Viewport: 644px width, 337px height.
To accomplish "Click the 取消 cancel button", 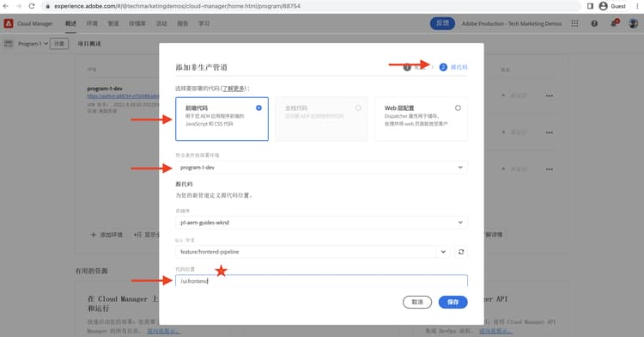I will tap(417, 302).
